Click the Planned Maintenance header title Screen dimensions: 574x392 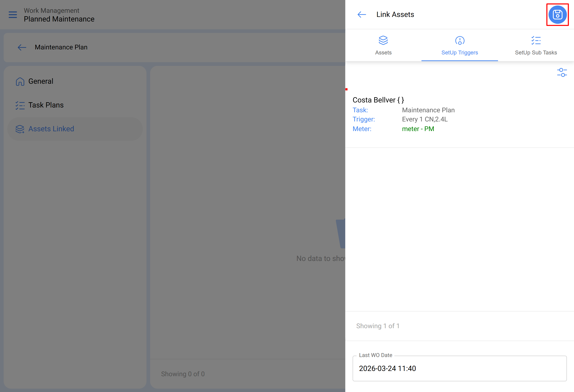point(59,19)
